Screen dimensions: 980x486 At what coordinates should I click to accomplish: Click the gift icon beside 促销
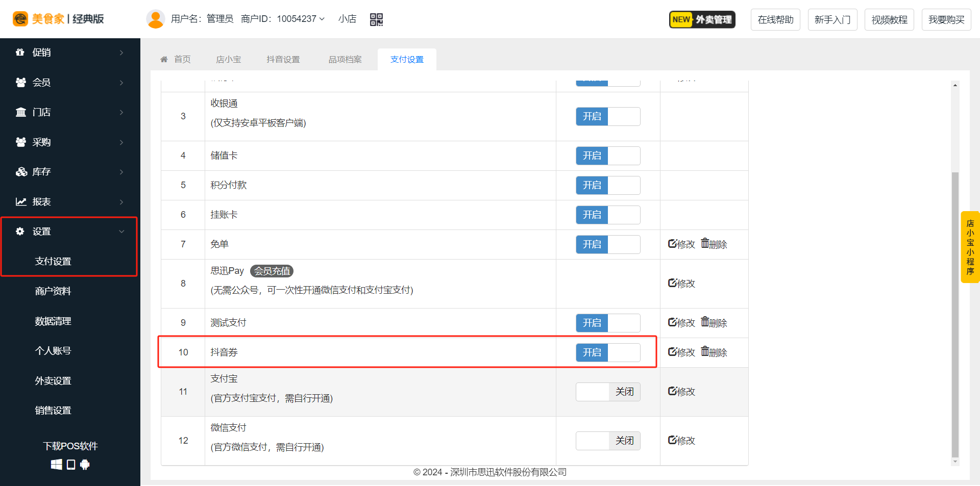click(x=20, y=53)
